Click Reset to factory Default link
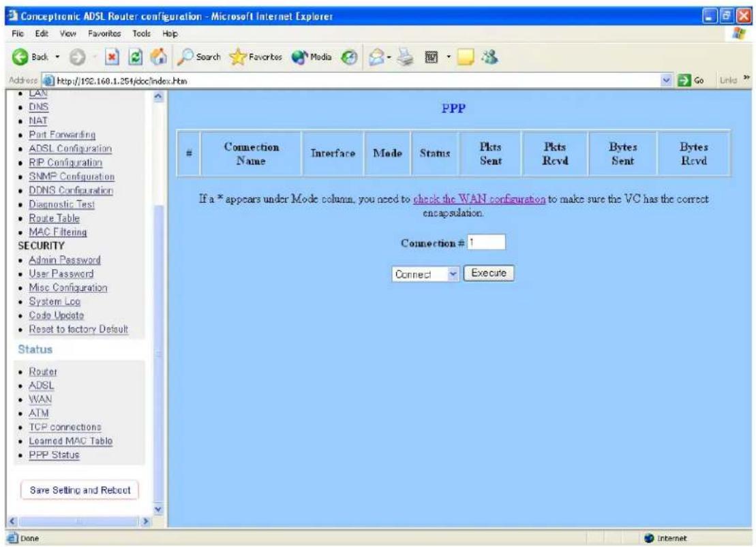The width and height of the screenshot is (756, 547). (78, 329)
